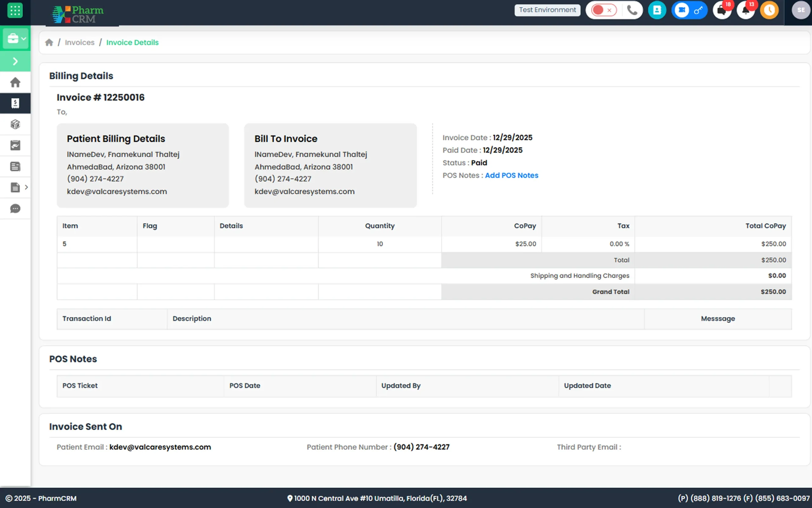This screenshot has height=508, width=812.
Task: Open the app grid launcher icon
Action: 15,10
